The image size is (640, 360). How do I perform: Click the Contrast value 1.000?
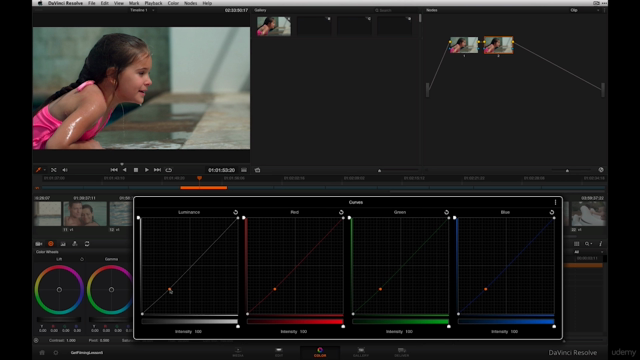click(71, 340)
